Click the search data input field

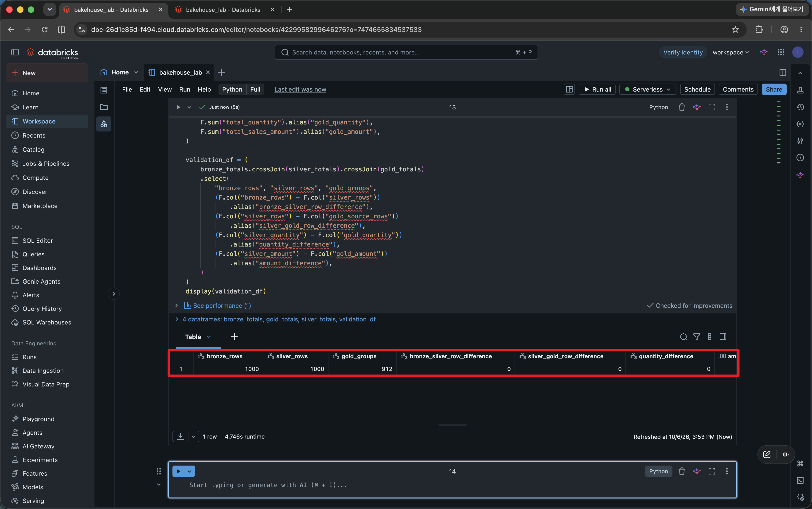(406, 52)
